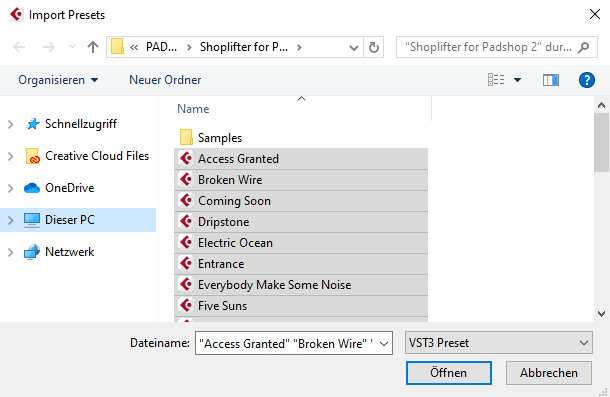The image size is (610, 397).
Task: Select Creative Cloud Files in sidebar
Action: (97, 156)
